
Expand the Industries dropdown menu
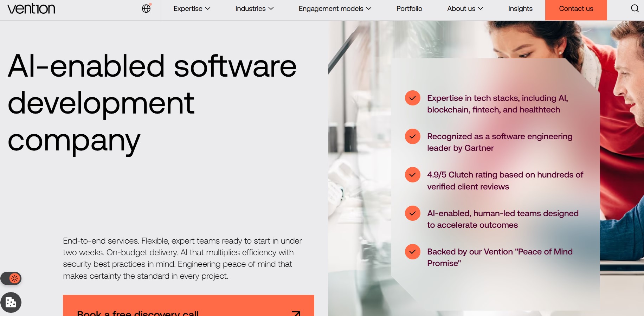(x=254, y=9)
